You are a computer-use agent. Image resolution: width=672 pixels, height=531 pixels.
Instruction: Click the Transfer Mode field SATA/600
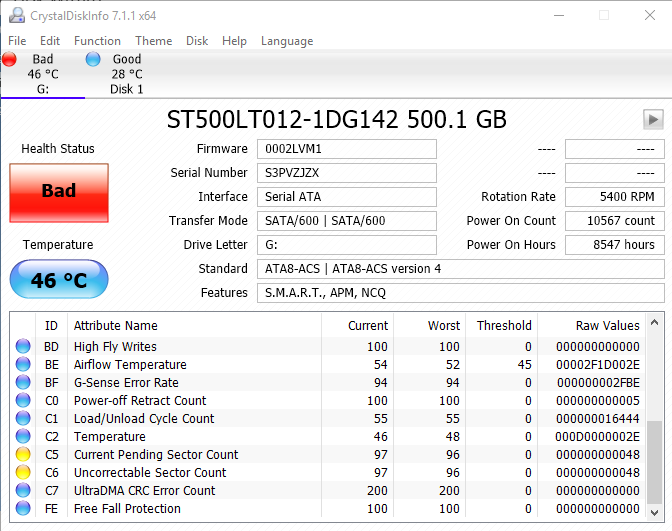click(347, 221)
